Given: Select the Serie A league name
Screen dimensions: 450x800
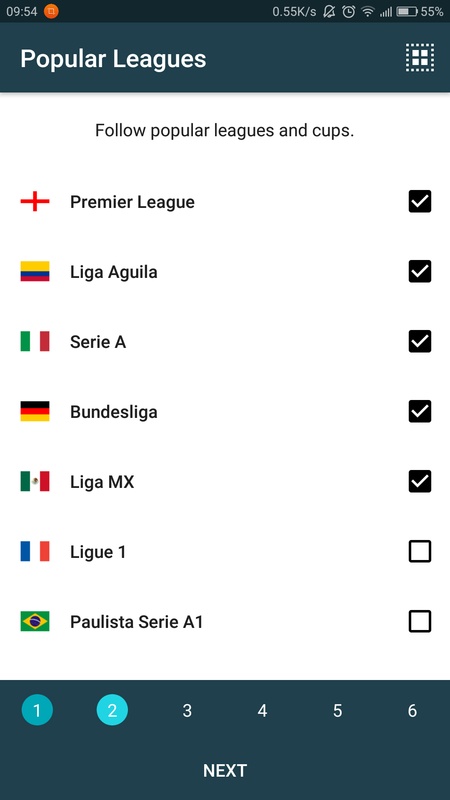Looking at the screenshot, I should (x=98, y=342).
